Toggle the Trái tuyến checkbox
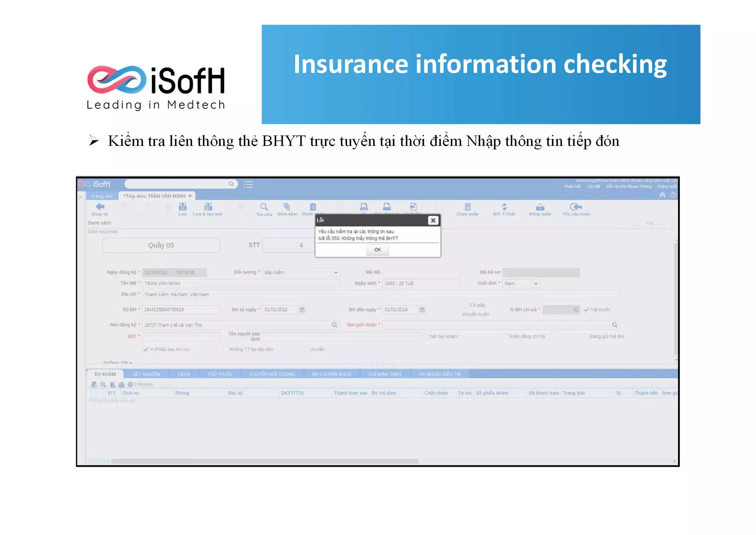 coord(586,310)
